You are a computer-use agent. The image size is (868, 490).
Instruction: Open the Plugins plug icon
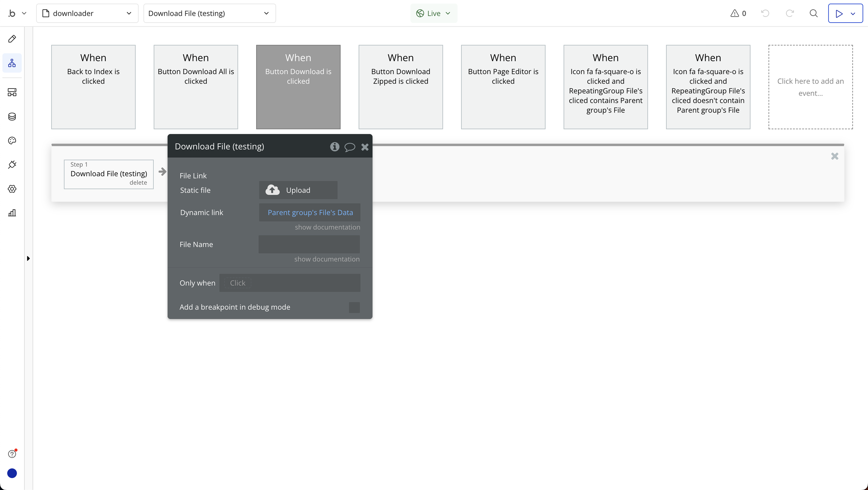tap(12, 165)
